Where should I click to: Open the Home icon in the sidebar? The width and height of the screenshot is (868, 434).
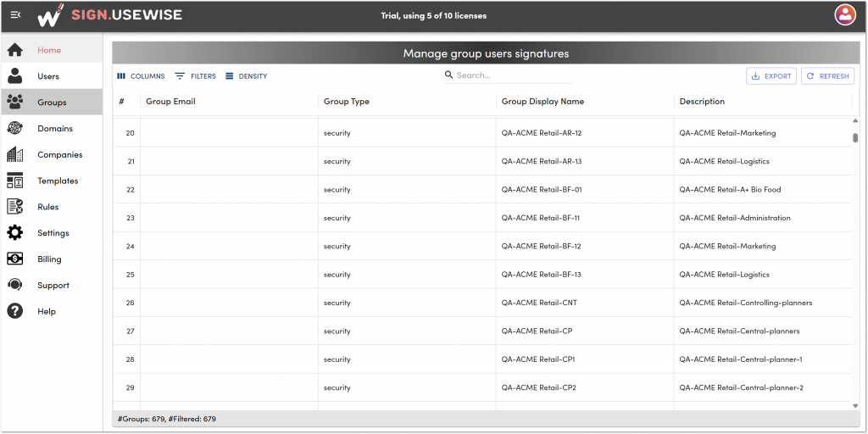15,50
